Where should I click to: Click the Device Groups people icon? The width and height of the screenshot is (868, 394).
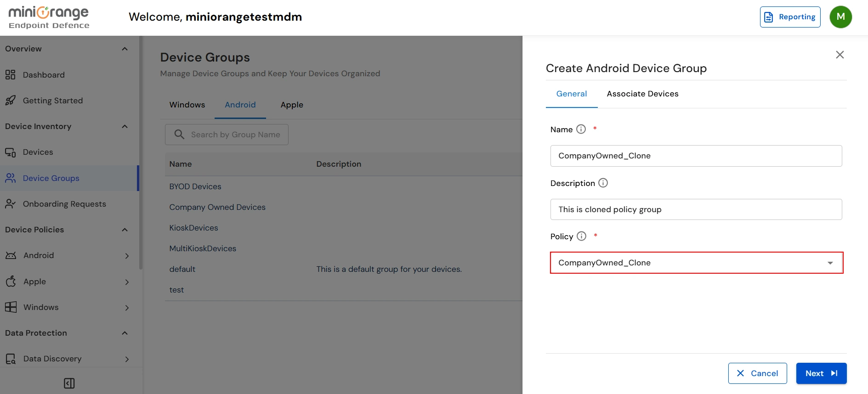coord(10,178)
